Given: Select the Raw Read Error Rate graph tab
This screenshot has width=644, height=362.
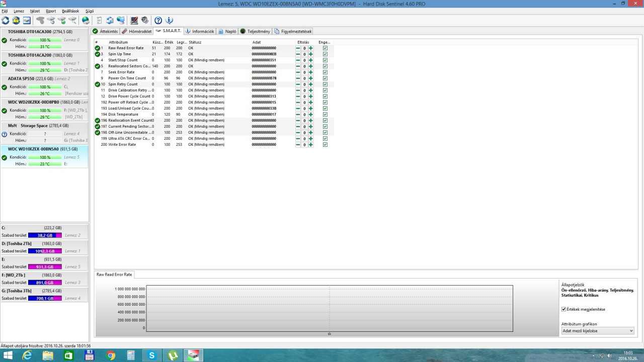Looking at the screenshot, I should click(x=114, y=275).
